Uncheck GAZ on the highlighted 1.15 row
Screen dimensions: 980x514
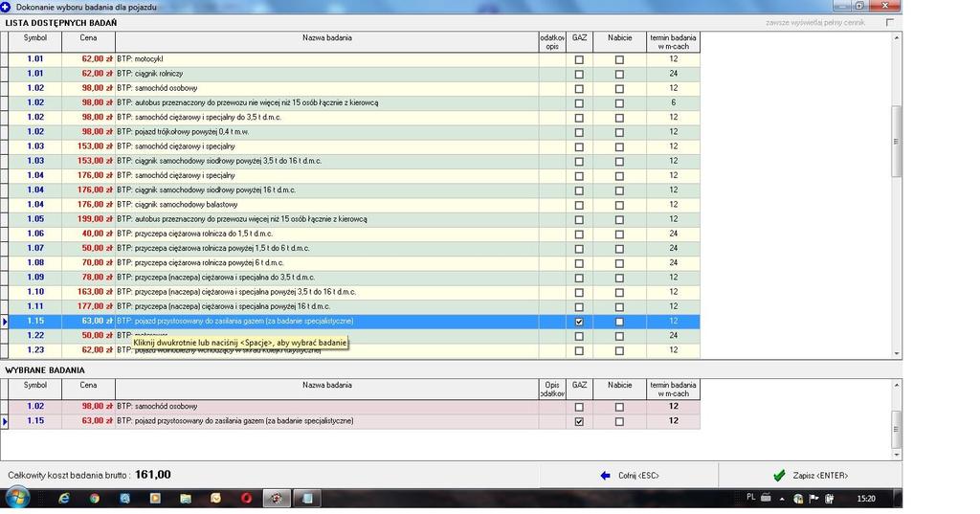tap(579, 322)
